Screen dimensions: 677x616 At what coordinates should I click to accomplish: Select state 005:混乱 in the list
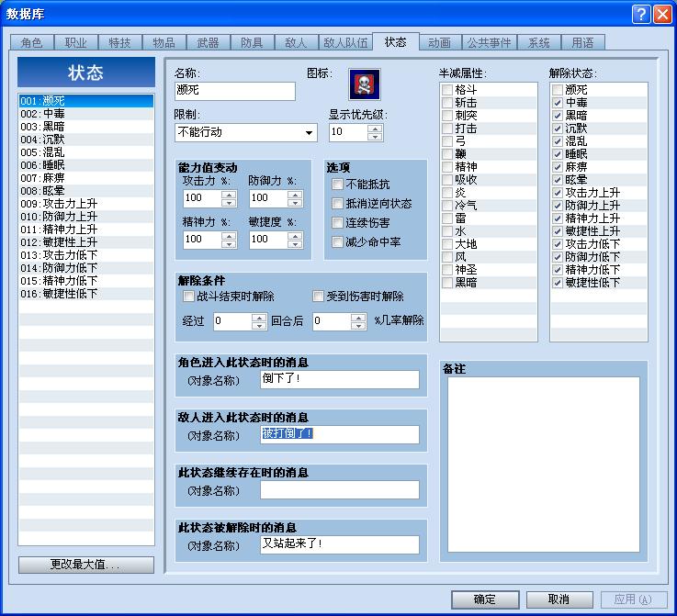86,152
